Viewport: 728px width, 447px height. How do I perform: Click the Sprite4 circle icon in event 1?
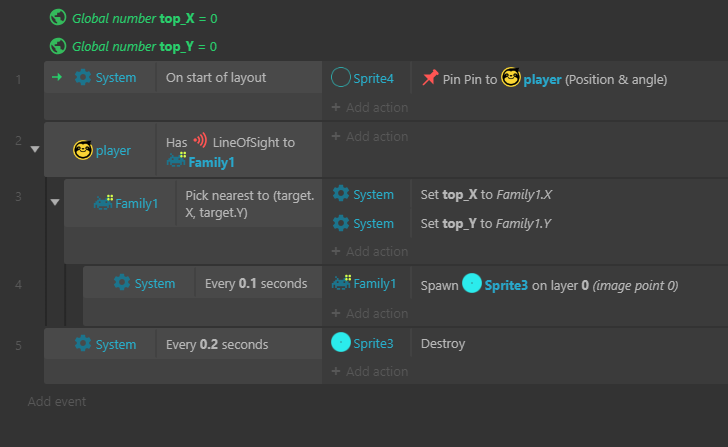(x=340, y=78)
